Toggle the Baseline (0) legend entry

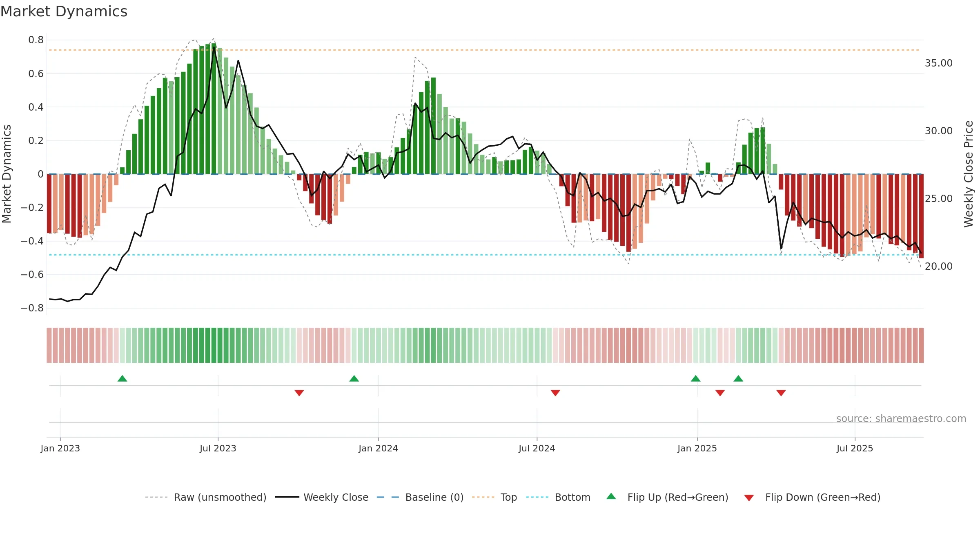(x=420, y=497)
